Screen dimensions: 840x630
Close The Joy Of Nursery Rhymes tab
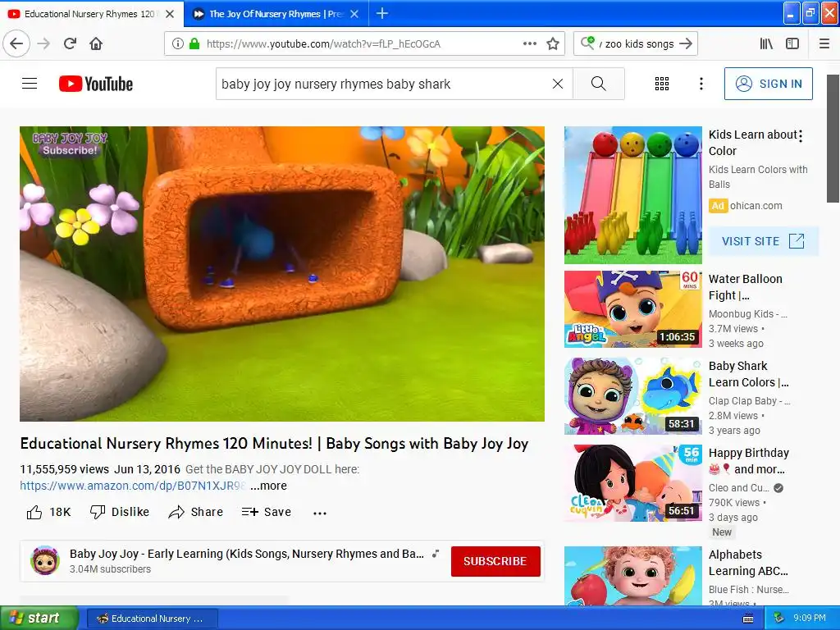pos(354,14)
